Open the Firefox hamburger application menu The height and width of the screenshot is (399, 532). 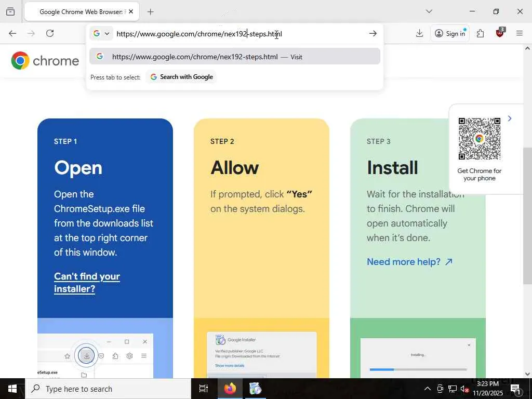[x=520, y=33]
